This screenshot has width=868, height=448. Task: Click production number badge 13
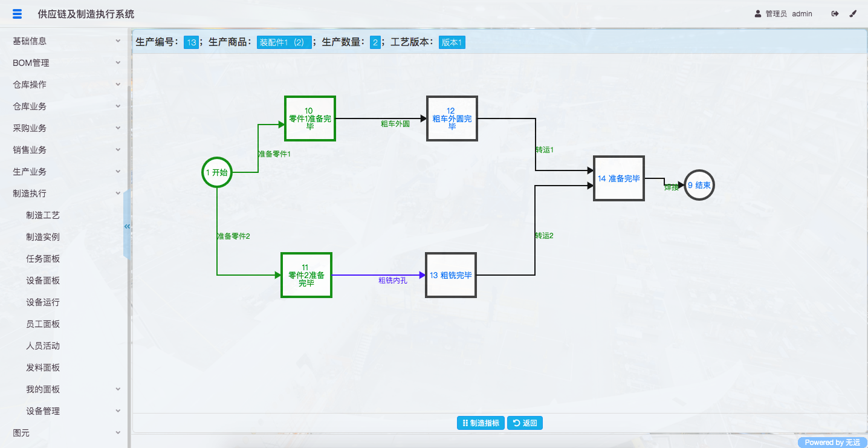[191, 42]
